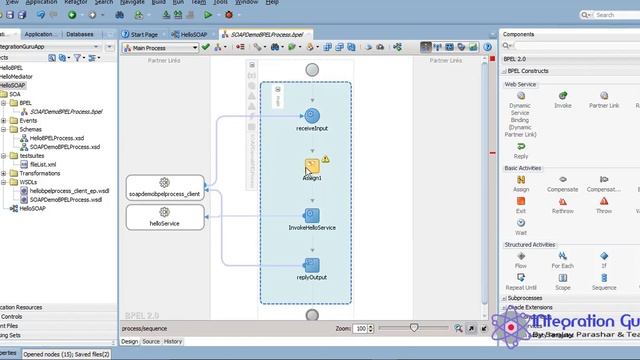Click the Assign1 warning triangle
Image resolution: width=640 pixels, height=360 pixels.
point(325,159)
